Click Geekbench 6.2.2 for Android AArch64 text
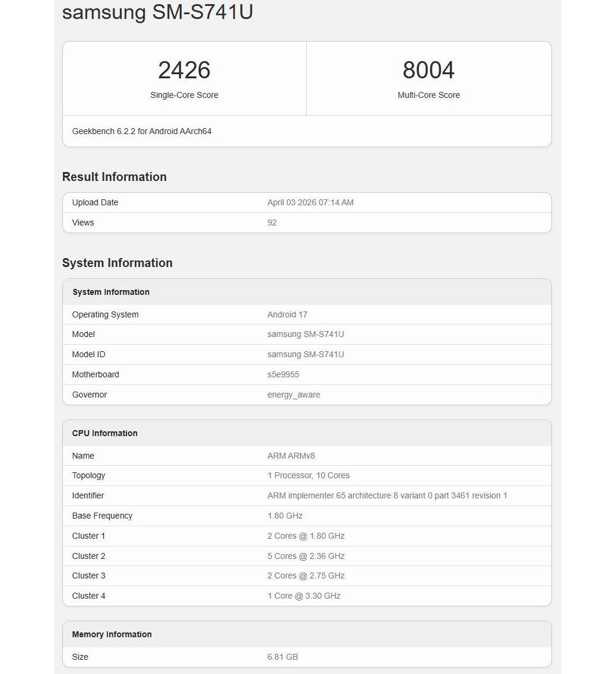 coord(142,131)
